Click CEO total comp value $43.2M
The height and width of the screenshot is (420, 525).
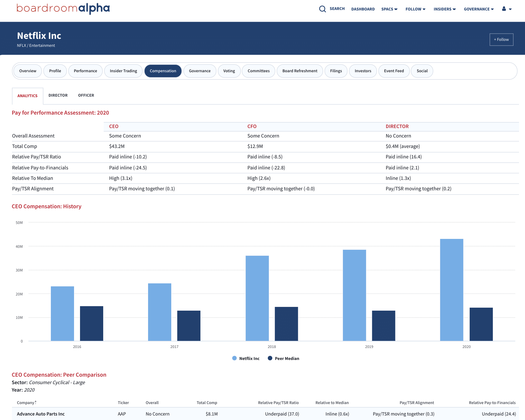point(117,146)
